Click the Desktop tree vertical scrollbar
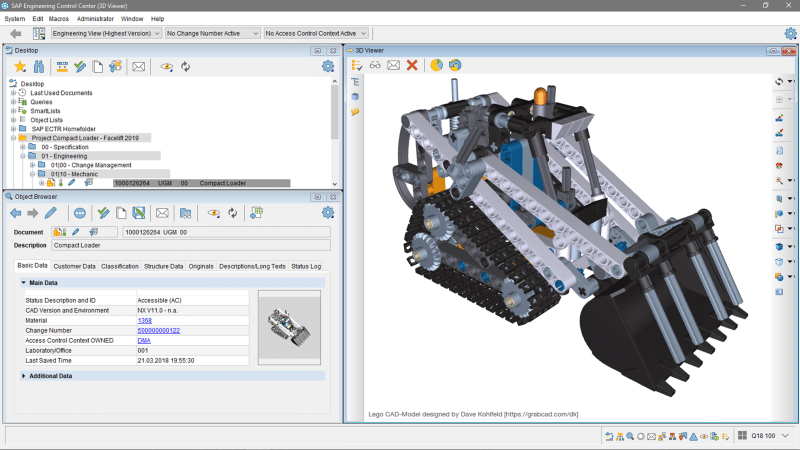 (x=335, y=112)
